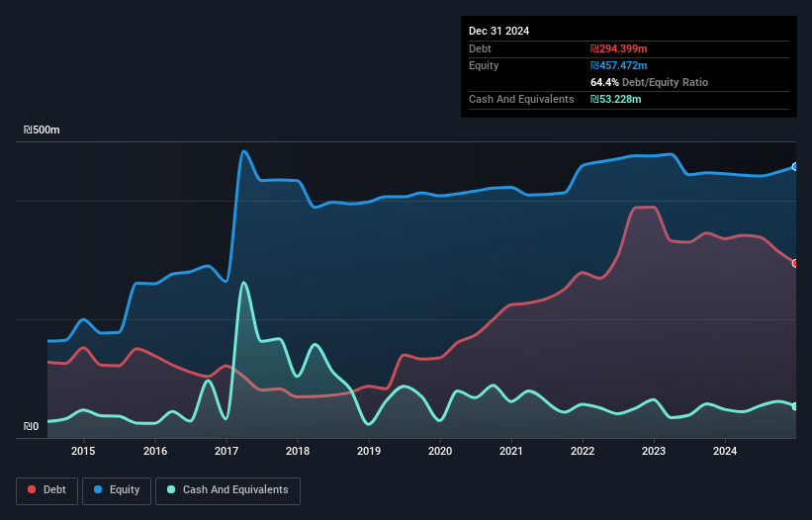The image size is (812, 520).
Task: Click the ₪500m y-axis label
Action: pyautogui.click(x=42, y=130)
